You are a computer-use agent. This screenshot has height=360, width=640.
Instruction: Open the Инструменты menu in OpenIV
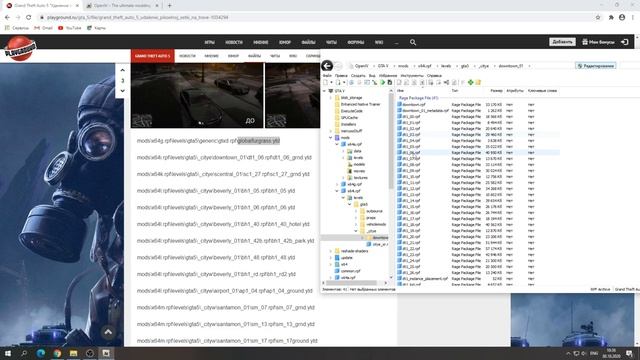coord(412,76)
